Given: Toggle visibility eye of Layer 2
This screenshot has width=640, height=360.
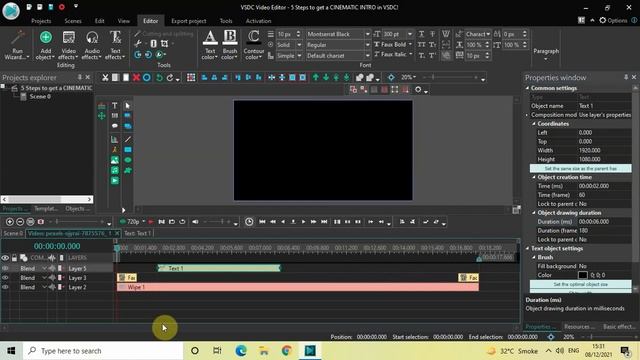Looking at the screenshot, I should pyautogui.click(x=5, y=287).
